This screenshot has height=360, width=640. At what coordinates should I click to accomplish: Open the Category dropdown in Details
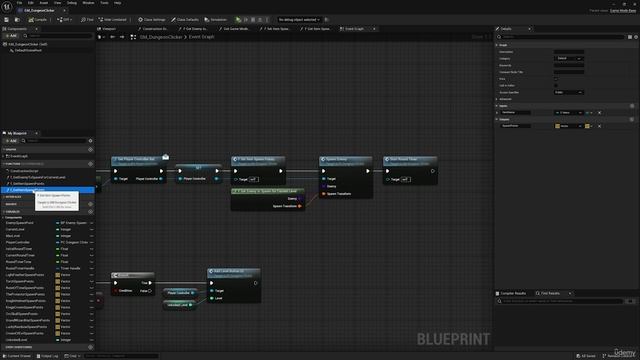coord(569,59)
